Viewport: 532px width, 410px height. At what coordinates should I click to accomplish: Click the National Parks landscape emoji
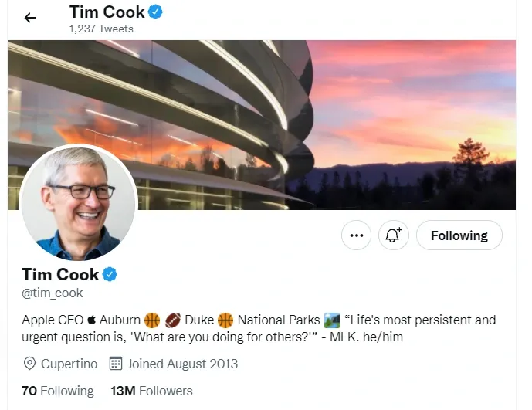coord(332,320)
